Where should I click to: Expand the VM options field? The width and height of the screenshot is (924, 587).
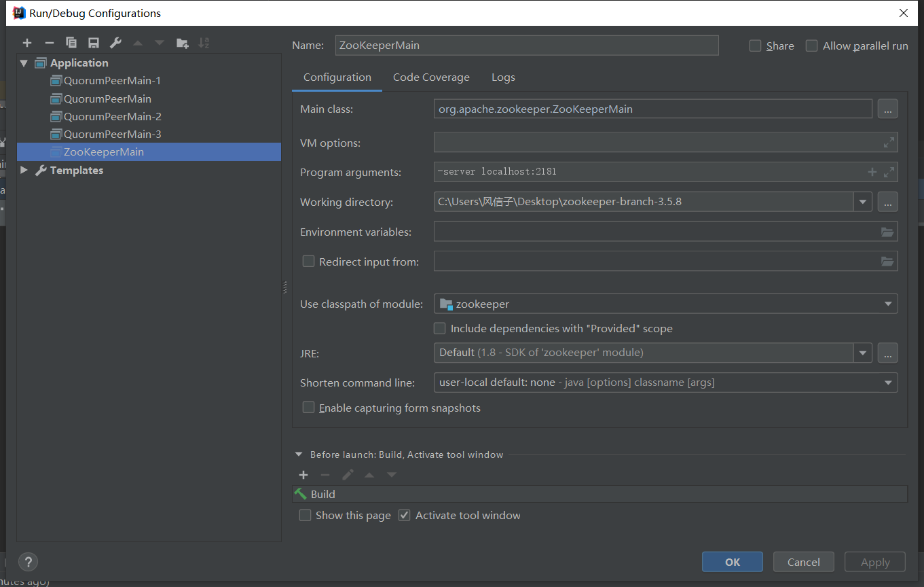click(x=889, y=143)
